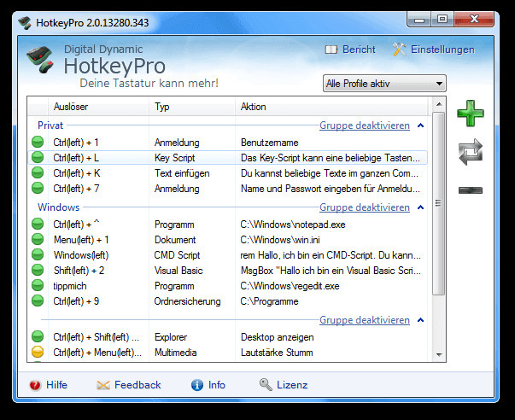Click the gray minus remove icon
Image resolution: width=515 pixels, height=420 pixels.
tap(471, 190)
